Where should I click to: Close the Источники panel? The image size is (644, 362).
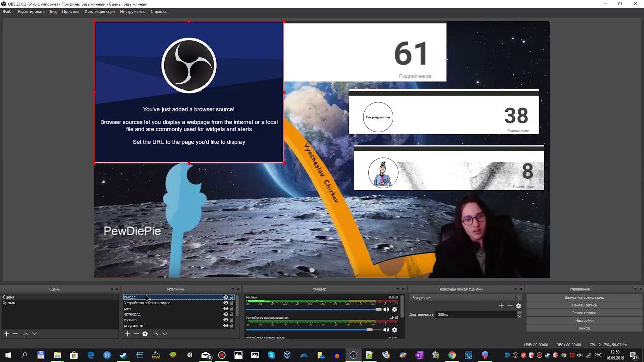pos(238,289)
